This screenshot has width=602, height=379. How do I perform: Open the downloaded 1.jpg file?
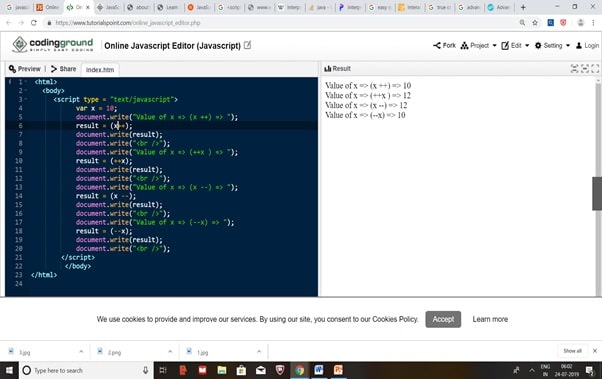[202, 352]
